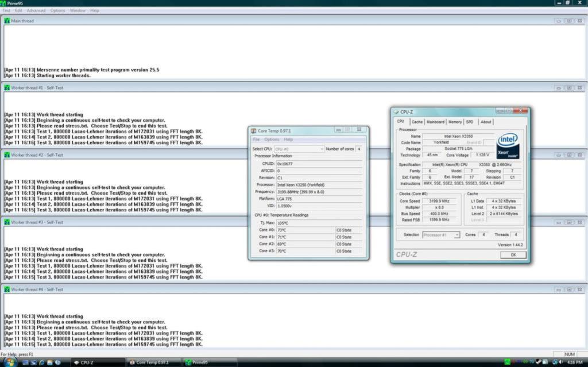The height and width of the screenshot is (367, 588).
Task: Switch to Prime95 taskbar button
Action: click(210, 362)
